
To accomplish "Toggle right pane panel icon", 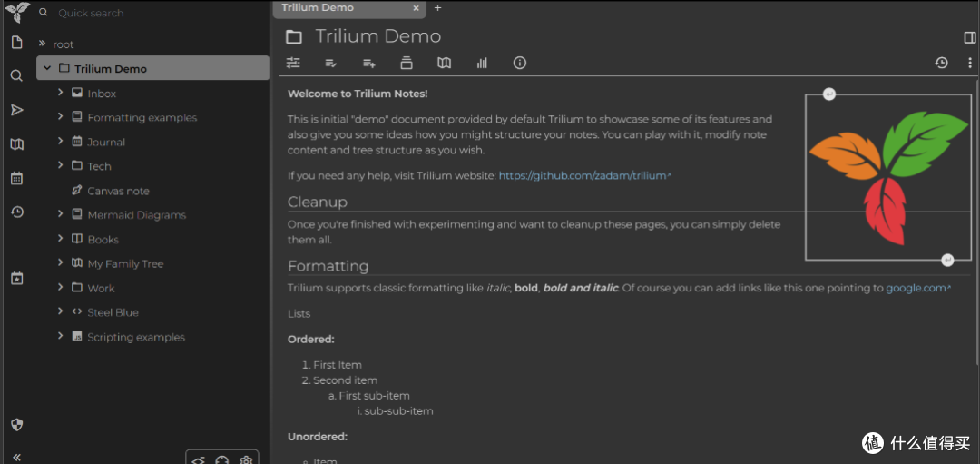I will coord(970,37).
